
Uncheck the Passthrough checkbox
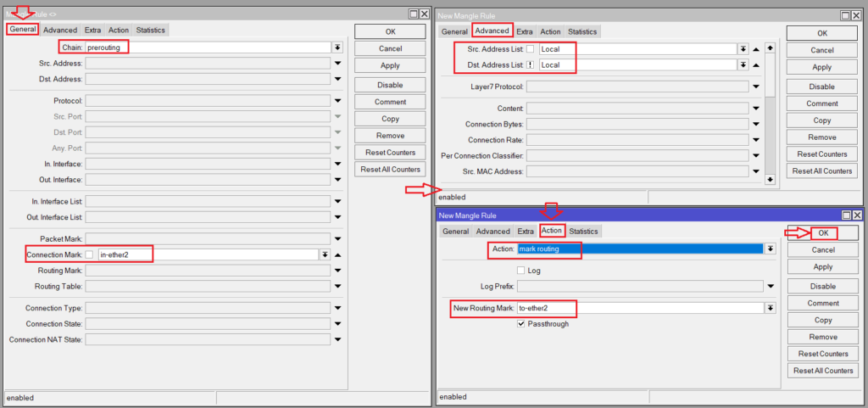(521, 324)
